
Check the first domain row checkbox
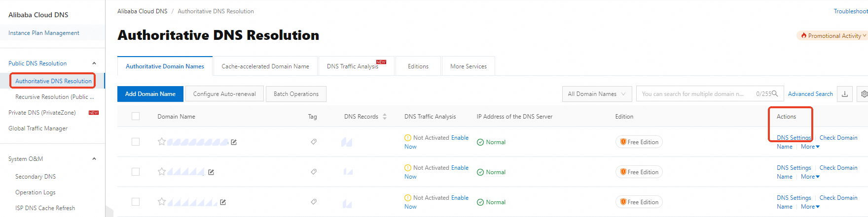click(136, 142)
